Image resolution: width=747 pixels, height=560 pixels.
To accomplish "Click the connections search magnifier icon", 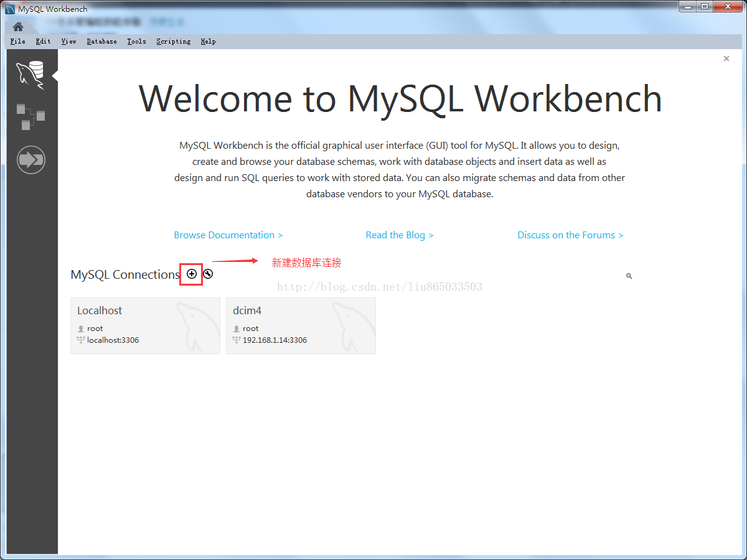I will pos(629,276).
